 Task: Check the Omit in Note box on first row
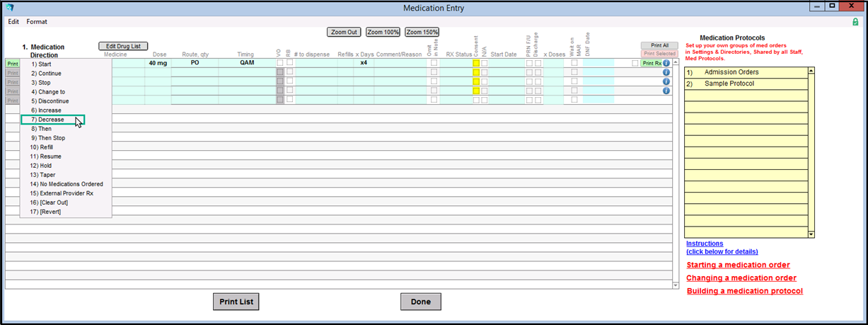434,63
